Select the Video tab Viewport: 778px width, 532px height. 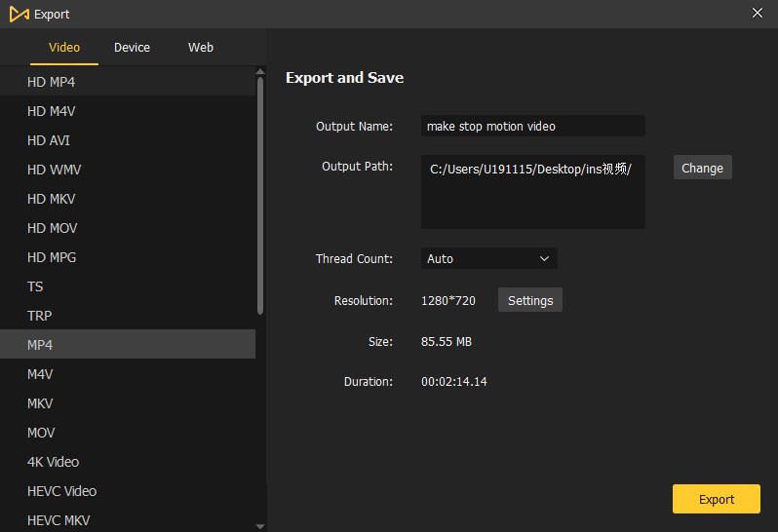(x=64, y=48)
